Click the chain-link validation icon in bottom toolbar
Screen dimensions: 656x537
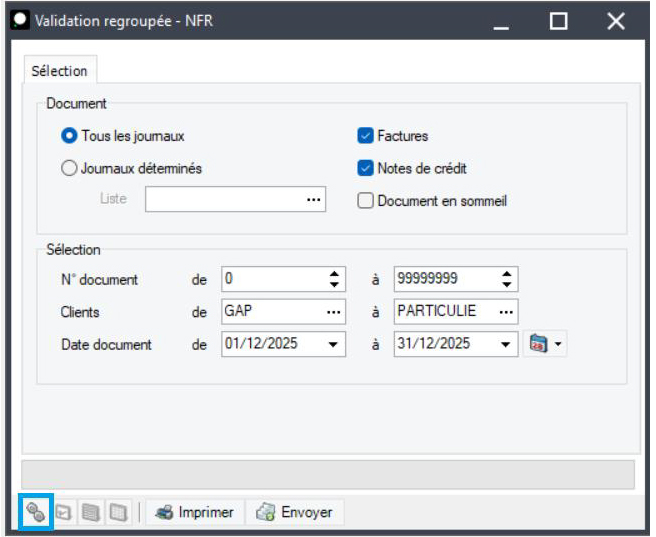(x=35, y=513)
